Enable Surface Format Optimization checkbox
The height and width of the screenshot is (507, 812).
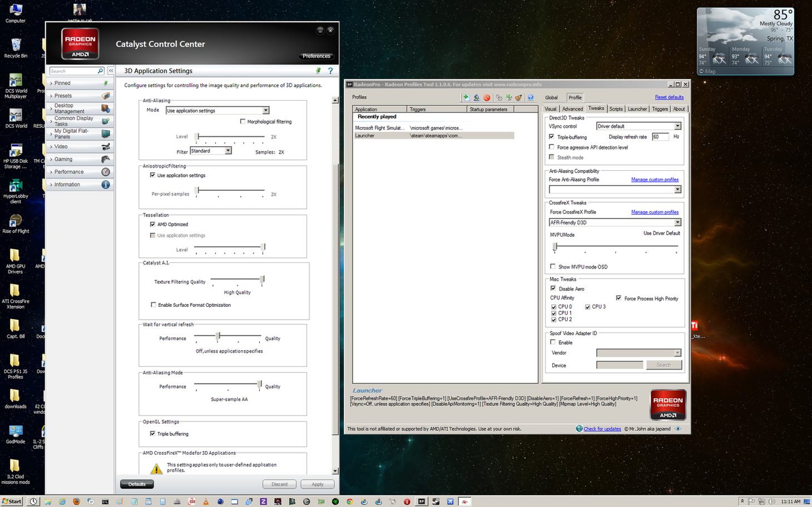click(x=153, y=305)
